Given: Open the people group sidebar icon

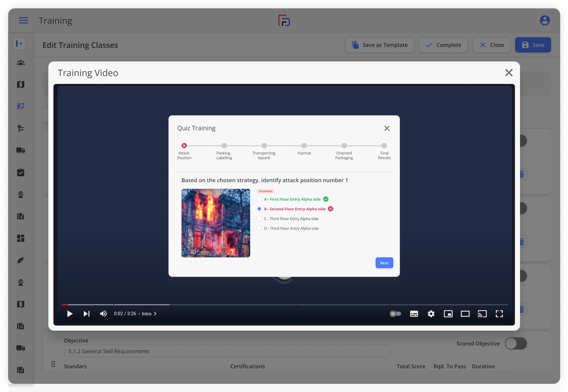Looking at the screenshot, I should 21,63.
